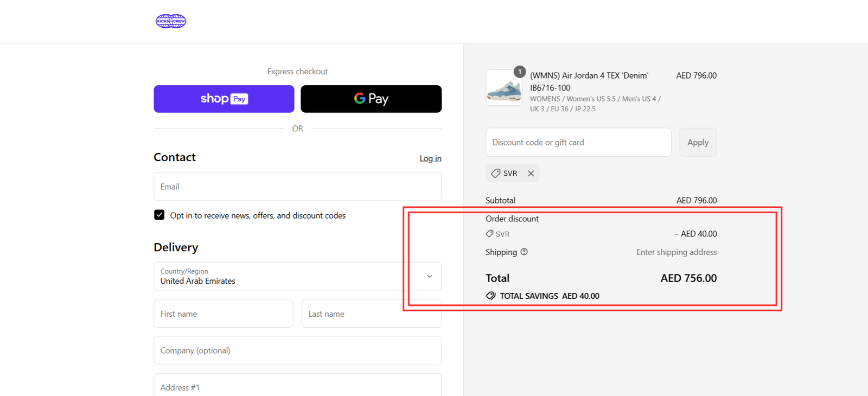Focus the Email input field
This screenshot has height=396, width=868.
pos(298,187)
